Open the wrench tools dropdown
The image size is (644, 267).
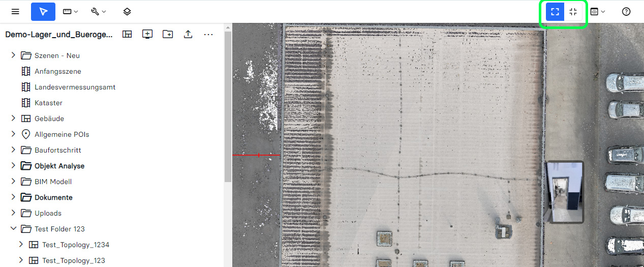(x=98, y=12)
